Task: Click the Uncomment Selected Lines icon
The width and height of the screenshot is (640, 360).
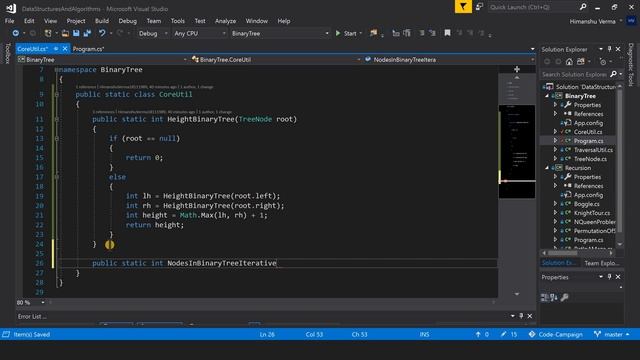Action: tap(432, 33)
